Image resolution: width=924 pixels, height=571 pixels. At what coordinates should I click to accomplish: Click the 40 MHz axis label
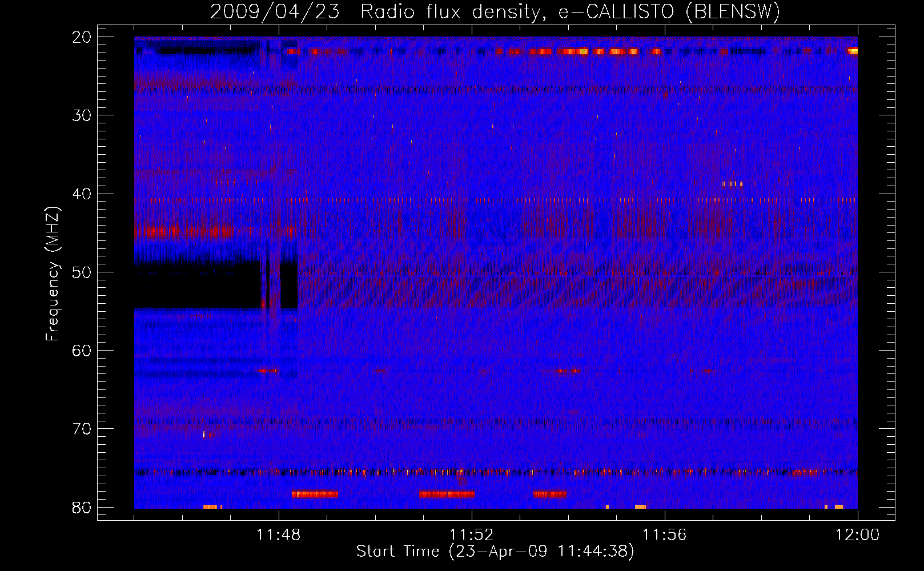coord(82,194)
